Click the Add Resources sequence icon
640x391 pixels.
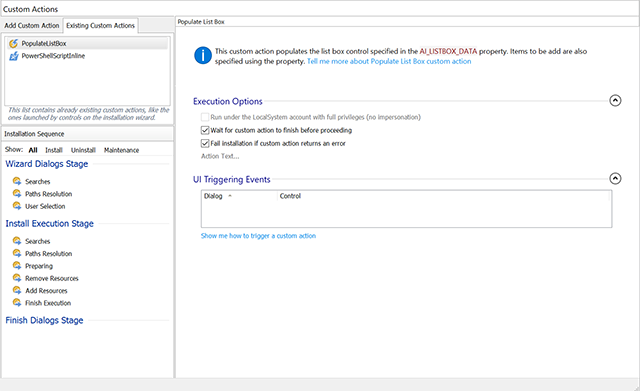pyautogui.click(x=17, y=290)
